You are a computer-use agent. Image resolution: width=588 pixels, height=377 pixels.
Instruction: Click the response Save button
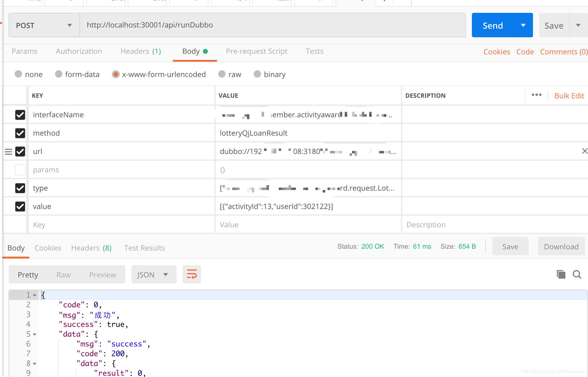pos(510,246)
